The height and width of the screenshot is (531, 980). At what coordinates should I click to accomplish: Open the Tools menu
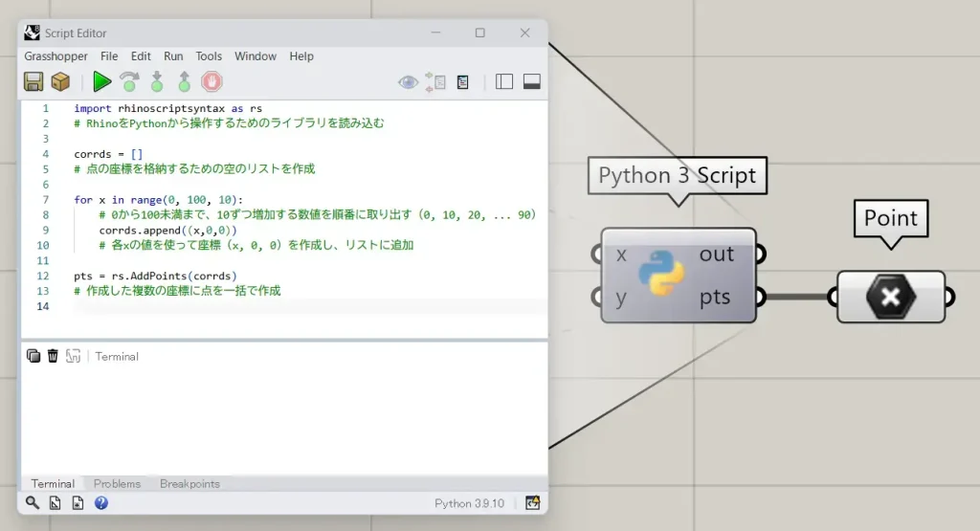(209, 56)
